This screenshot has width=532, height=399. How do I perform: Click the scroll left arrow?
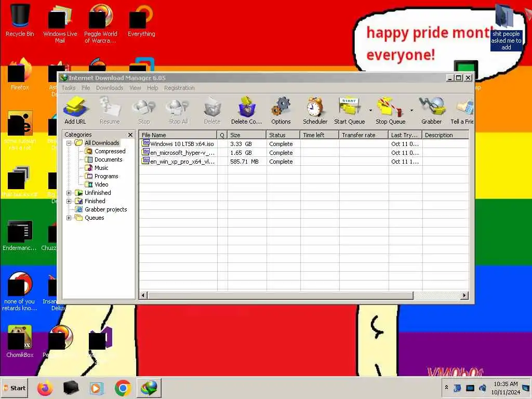143,296
